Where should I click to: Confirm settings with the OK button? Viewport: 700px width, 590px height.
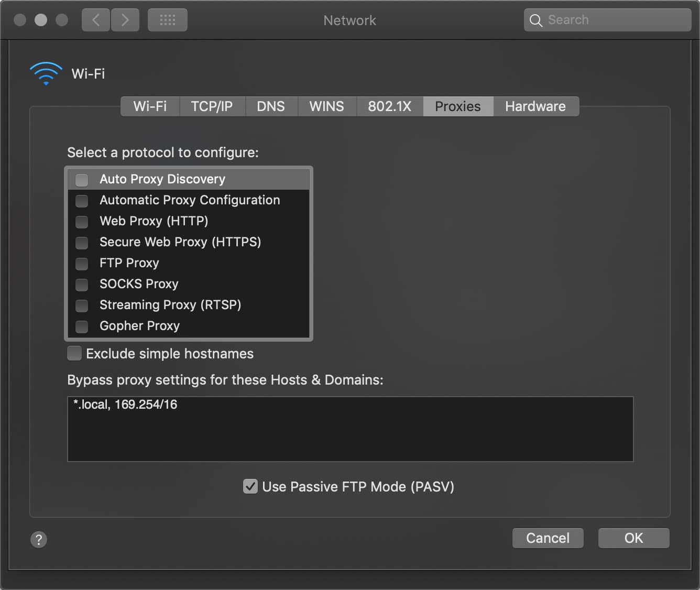633,538
